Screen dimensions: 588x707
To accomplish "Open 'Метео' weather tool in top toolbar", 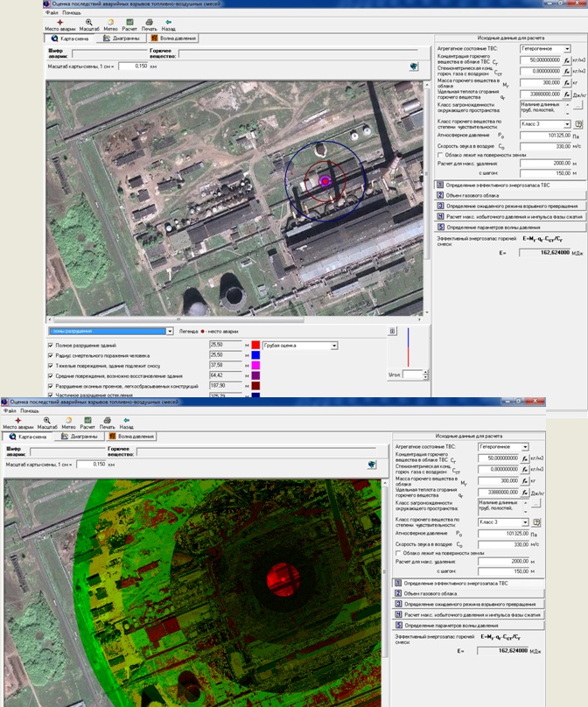I will [110, 24].
